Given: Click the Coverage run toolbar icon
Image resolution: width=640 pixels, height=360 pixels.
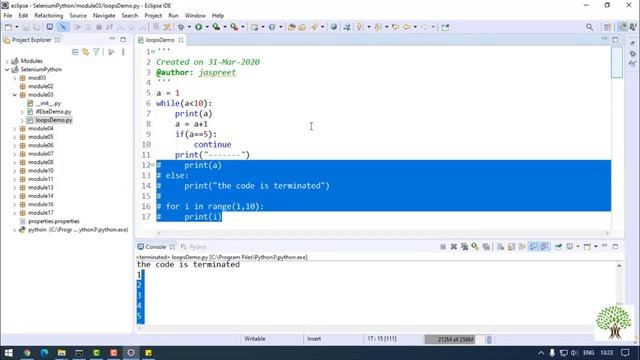Looking at the screenshot, I should 216,27.
